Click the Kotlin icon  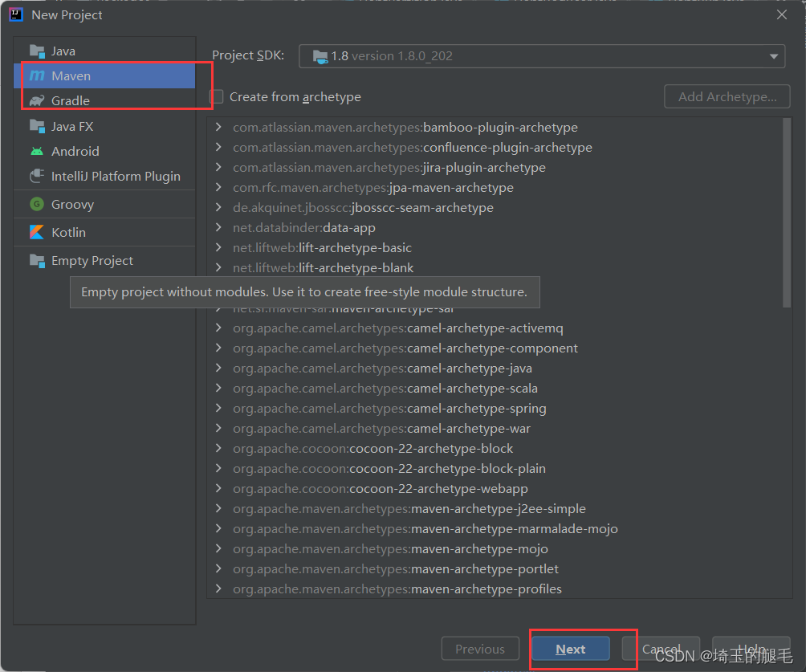tap(37, 232)
